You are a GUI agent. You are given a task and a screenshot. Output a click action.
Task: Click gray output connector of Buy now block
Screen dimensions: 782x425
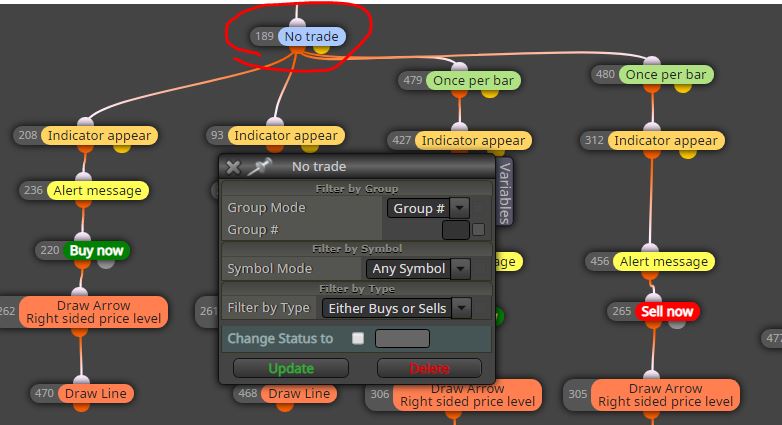106,262
